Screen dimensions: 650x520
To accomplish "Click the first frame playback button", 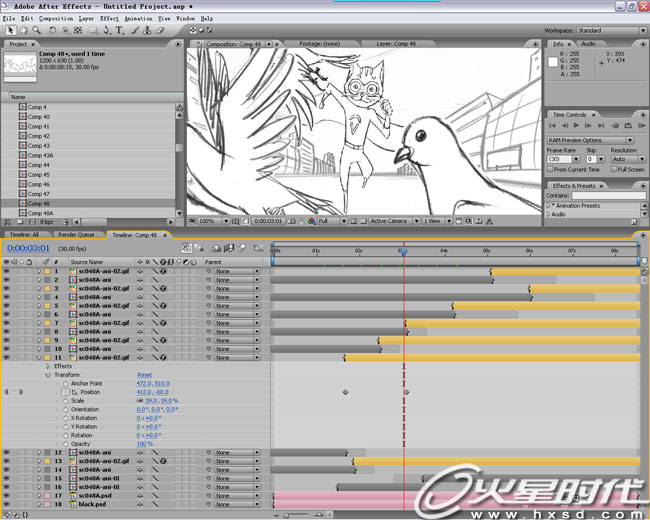I will (552, 125).
